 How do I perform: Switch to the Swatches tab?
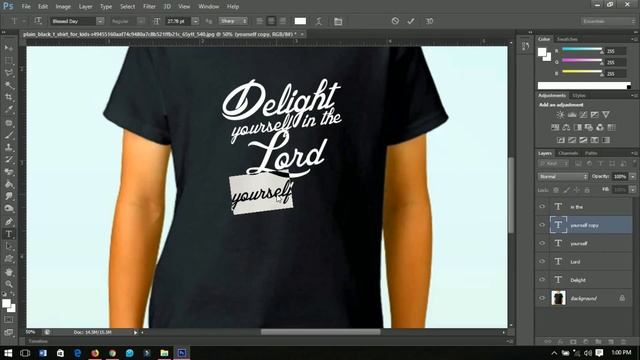(567, 39)
